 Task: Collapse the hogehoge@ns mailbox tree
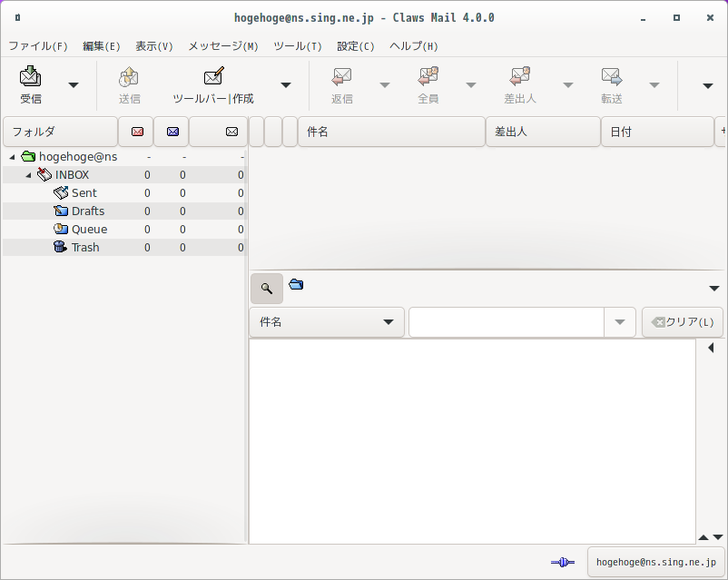(13, 157)
